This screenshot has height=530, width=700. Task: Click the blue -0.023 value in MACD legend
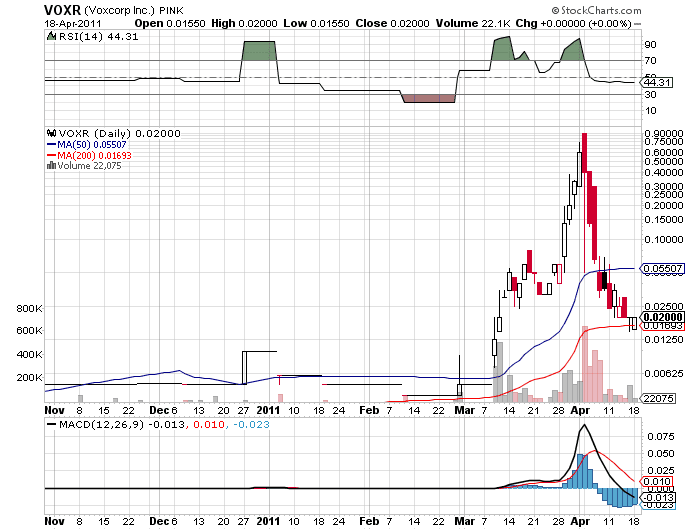[x=251, y=424]
